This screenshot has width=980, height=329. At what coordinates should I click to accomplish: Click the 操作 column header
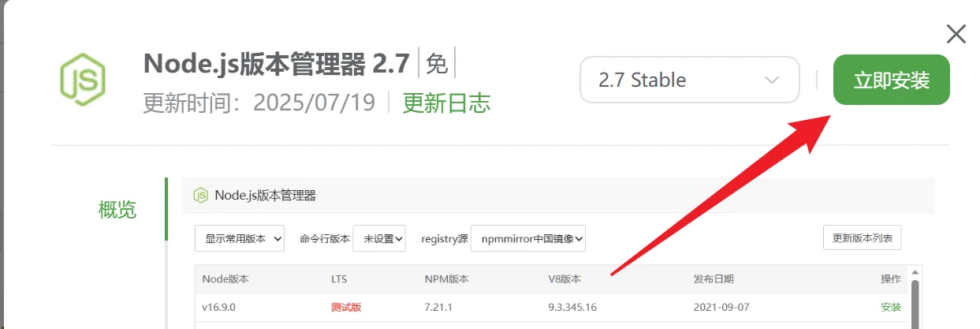coord(891,279)
